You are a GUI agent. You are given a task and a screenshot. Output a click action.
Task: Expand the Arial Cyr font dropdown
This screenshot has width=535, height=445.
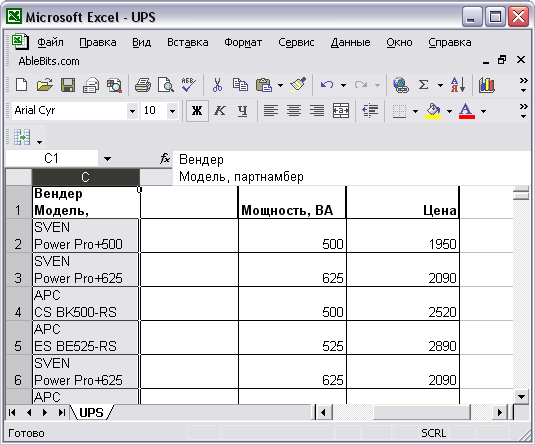pyautogui.click(x=132, y=111)
